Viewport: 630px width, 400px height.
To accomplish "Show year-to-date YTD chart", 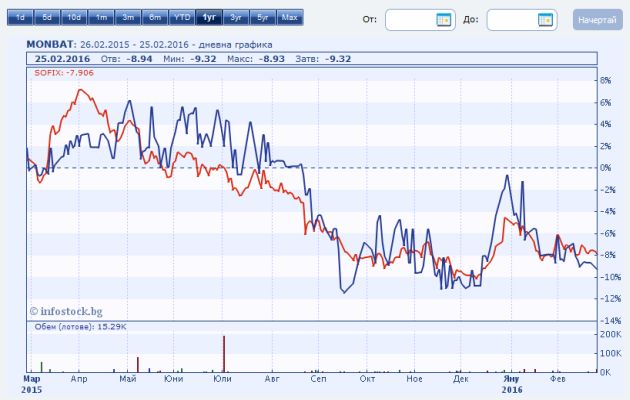I will [x=182, y=18].
